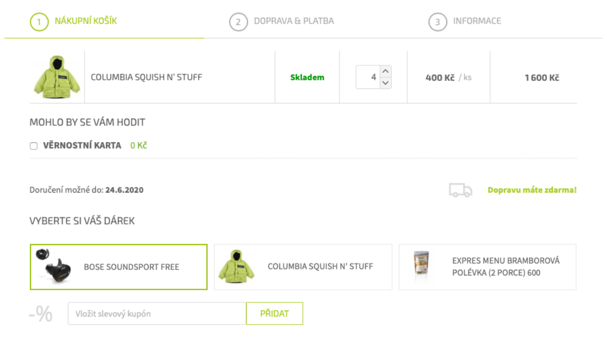Click the discount percent icon

click(x=41, y=314)
